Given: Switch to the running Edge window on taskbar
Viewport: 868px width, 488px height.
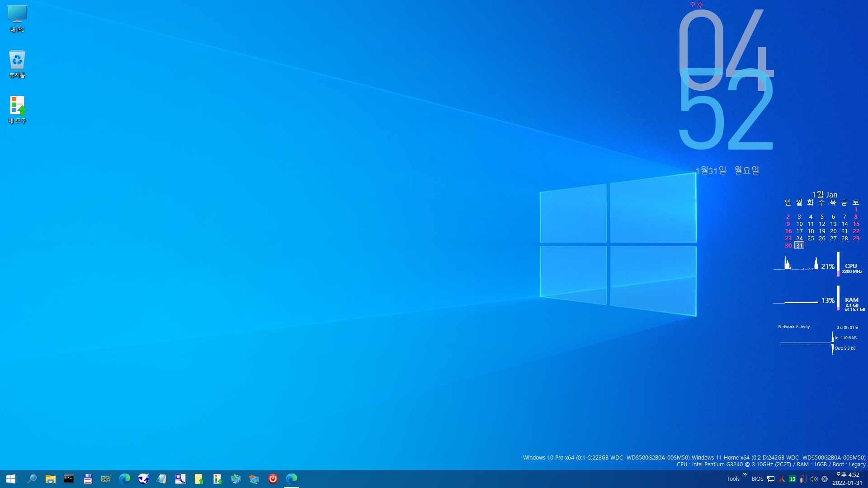Looking at the screenshot, I should click(292, 479).
